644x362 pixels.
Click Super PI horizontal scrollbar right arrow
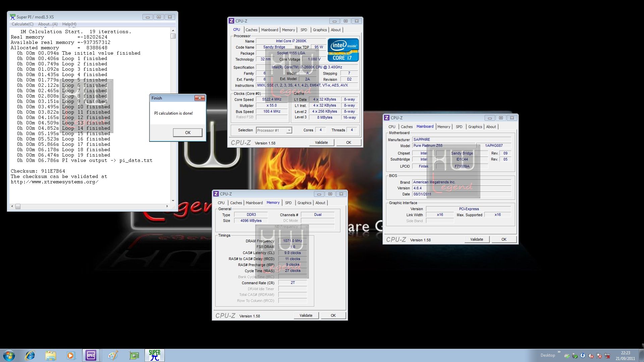tap(167, 206)
